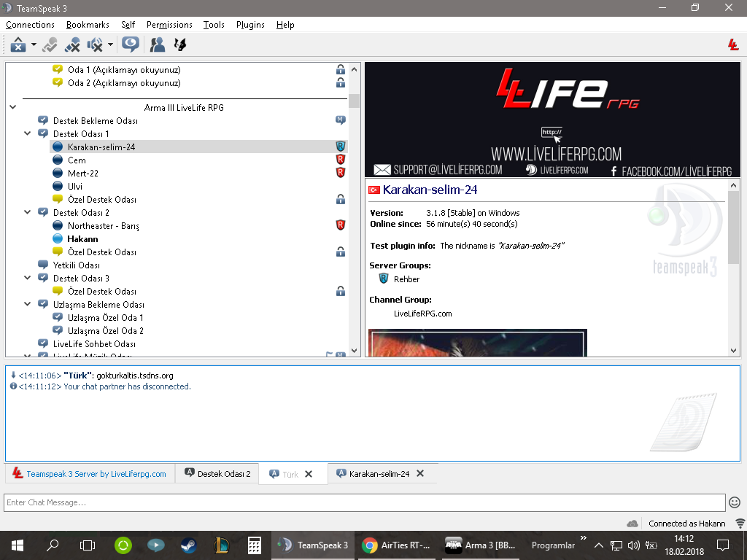Switch to AirTies Chrome window in taskbar
The image size is (747, 560).
[395, 545]
